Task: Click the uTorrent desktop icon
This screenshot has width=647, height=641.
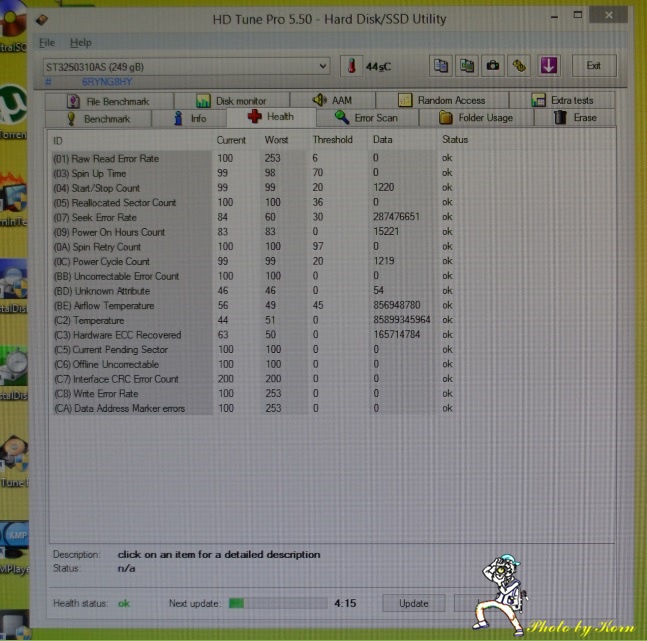Action: (13, 111)
